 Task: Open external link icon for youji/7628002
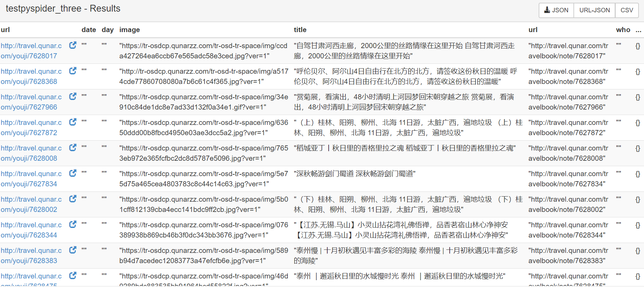point(73,199)
